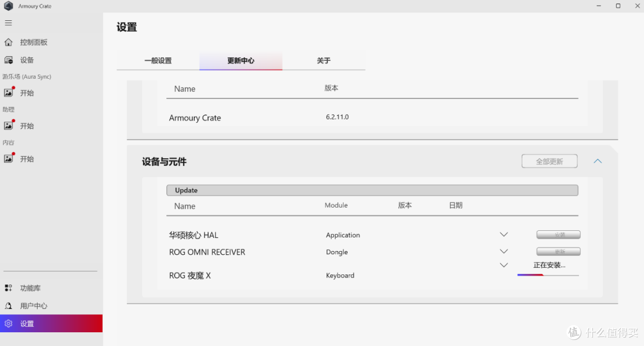
Task: Click the 用户中心 icon
Action: (8, 305)
